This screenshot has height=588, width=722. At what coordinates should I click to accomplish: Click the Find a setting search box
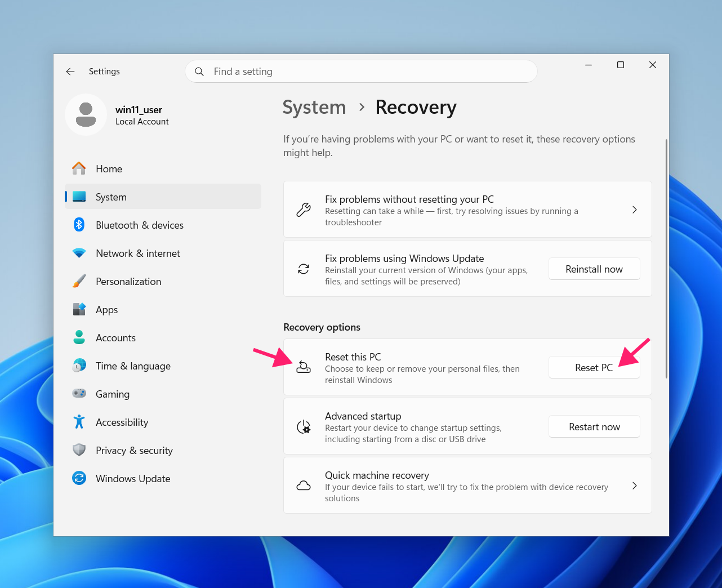click(361, 72)
